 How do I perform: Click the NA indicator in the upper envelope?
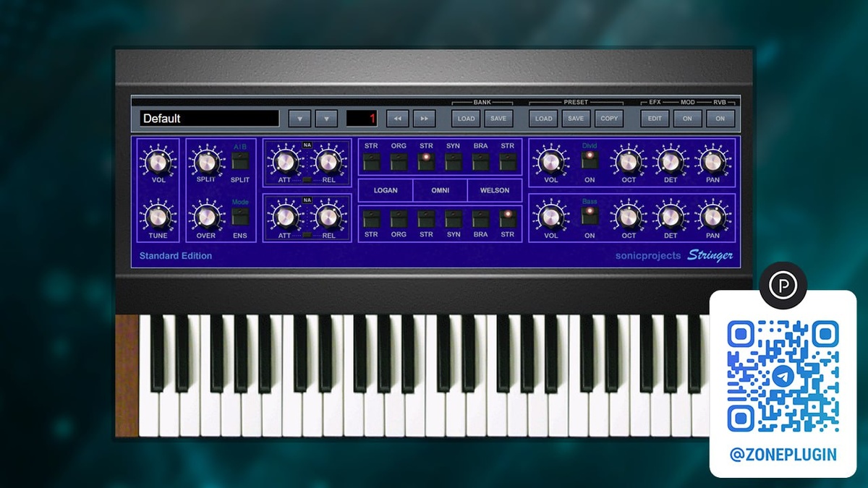(x=307, y=145)
